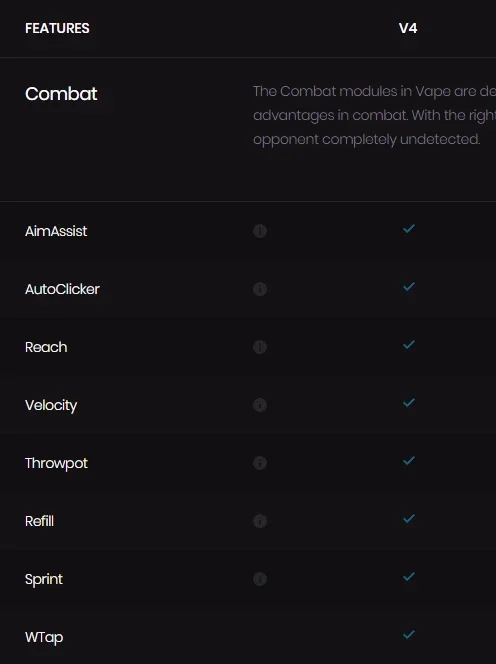Select the FEATURES column header

(x=57, y=28)
